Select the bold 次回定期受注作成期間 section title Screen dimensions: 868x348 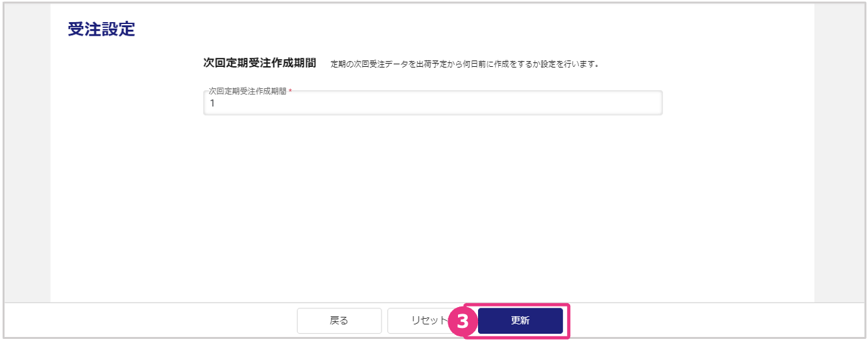pos(259,63)
